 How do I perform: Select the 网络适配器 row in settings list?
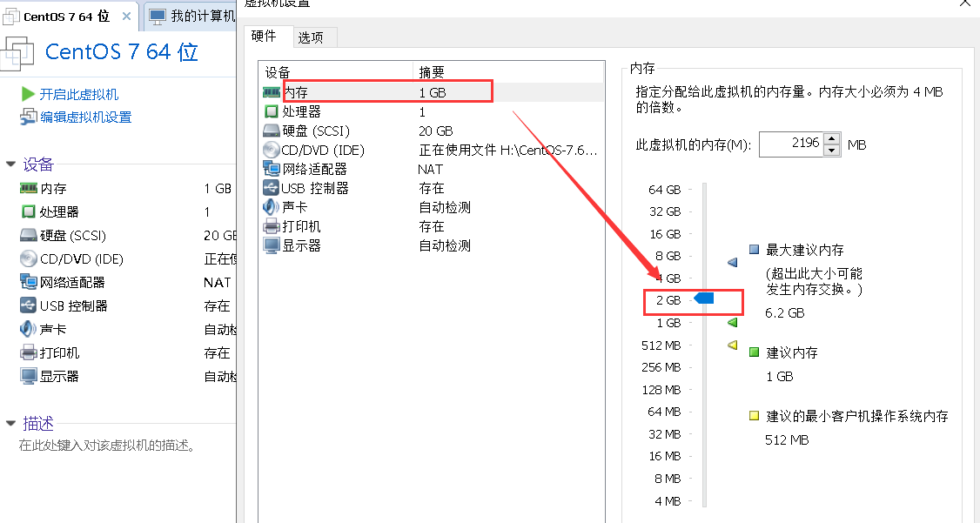click(432, 169)
